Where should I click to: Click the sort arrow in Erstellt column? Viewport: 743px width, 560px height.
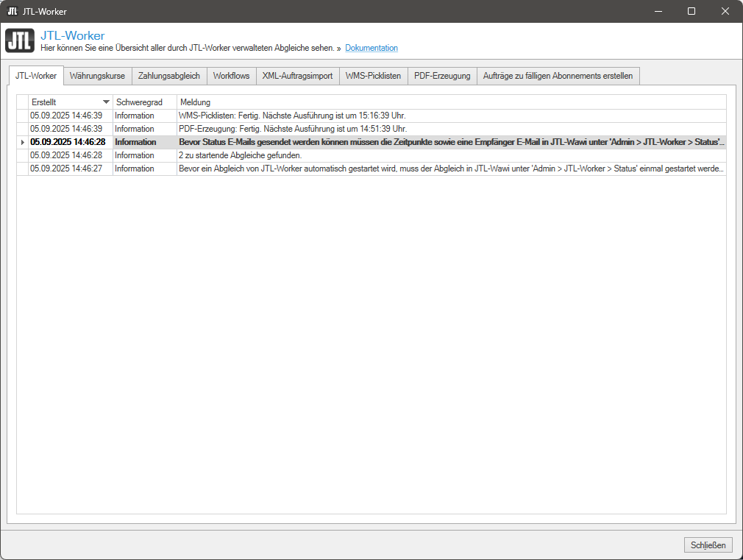(x=106, y=102)
